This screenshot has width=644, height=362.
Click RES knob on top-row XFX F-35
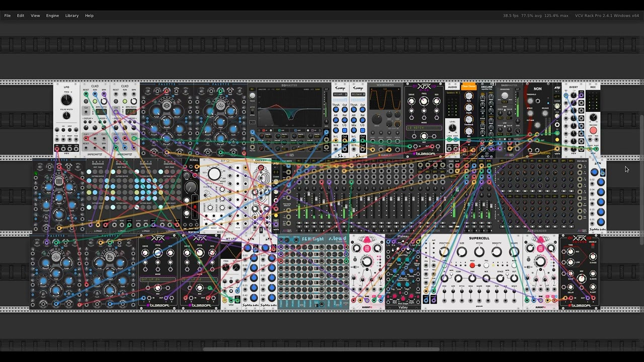coord(437,101)
